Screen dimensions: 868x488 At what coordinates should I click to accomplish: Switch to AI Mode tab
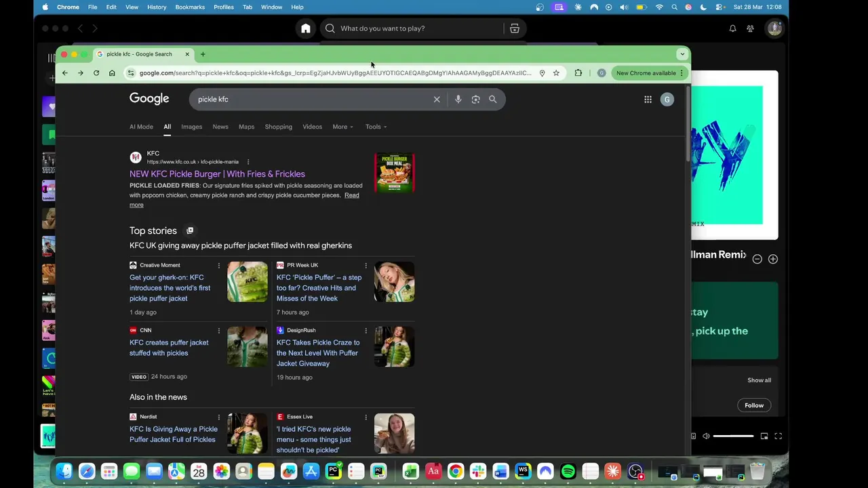(x=141, y=127)
